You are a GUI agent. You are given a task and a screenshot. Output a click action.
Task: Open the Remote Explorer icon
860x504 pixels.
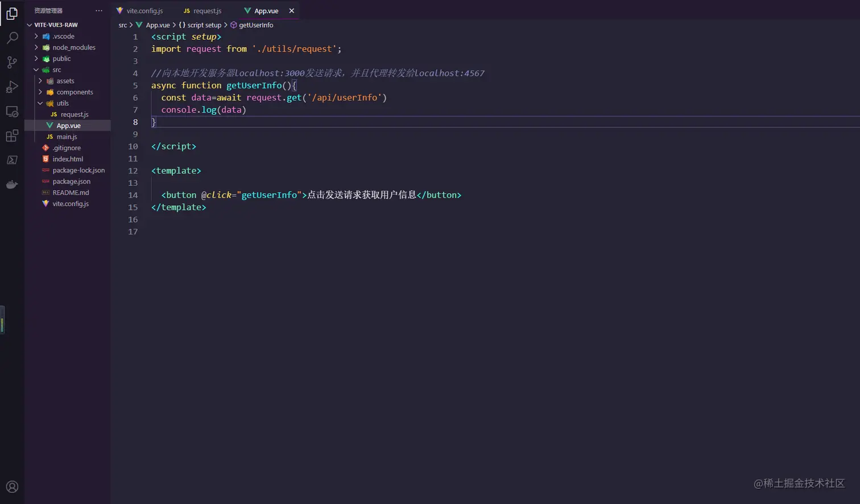(x=12, y=111)
